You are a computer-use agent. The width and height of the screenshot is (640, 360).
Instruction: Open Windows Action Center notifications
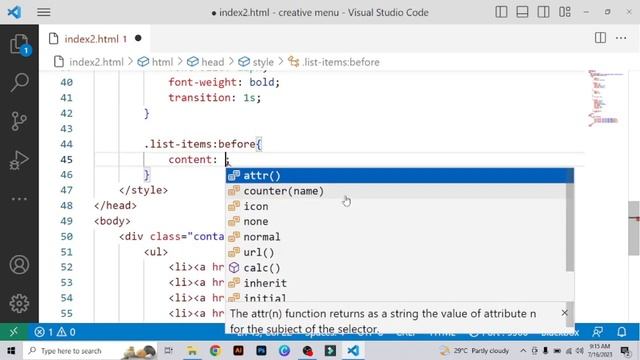pyautogui.click(x=625, y=351)
